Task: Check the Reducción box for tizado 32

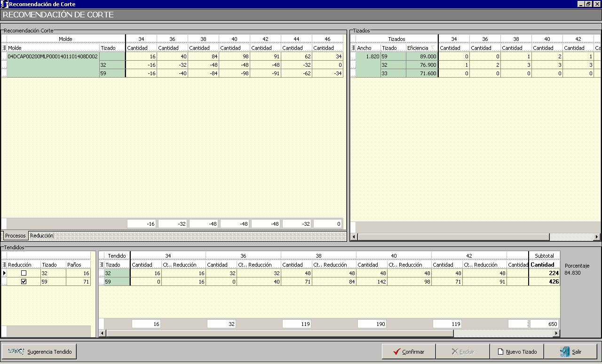Action: [x=24, y=273]
